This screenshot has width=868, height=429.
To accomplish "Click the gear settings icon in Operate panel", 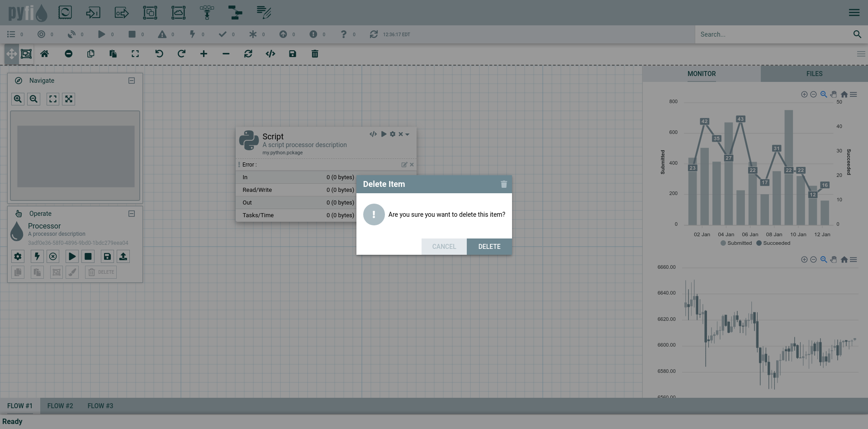I will click(x=18, y=257).
